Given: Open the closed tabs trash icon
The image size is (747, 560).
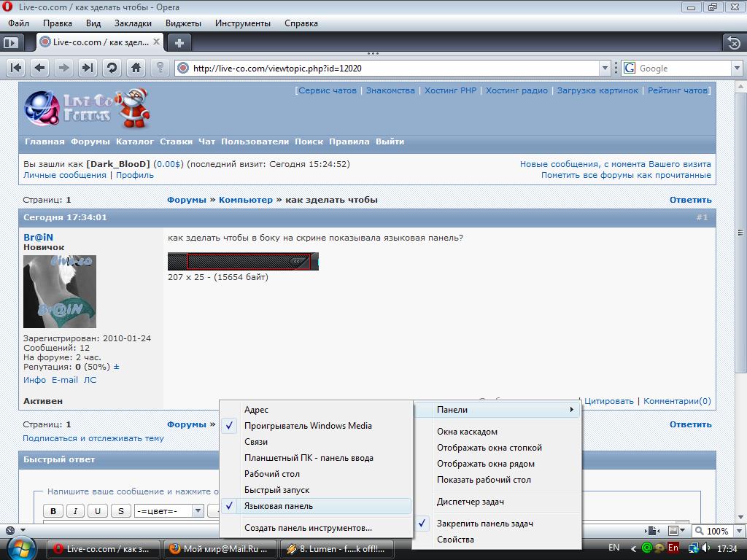Looking at the screenshot, I should (733, 43).
